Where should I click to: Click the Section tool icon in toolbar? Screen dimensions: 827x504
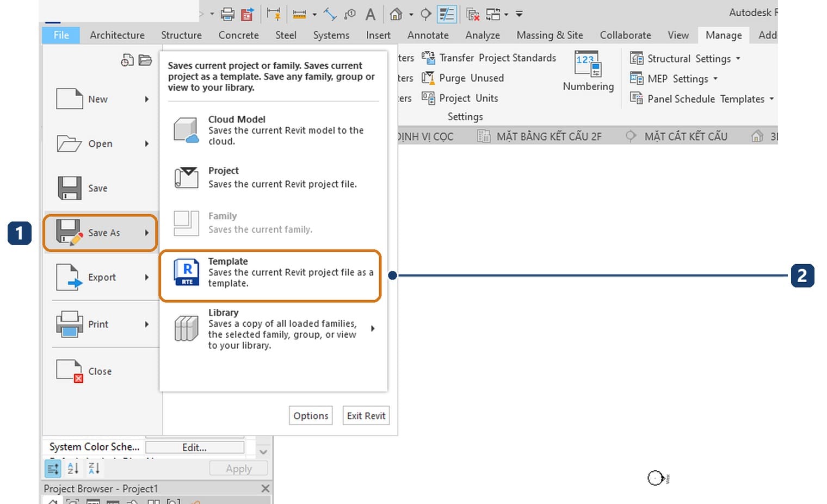(x=426, y=14)
